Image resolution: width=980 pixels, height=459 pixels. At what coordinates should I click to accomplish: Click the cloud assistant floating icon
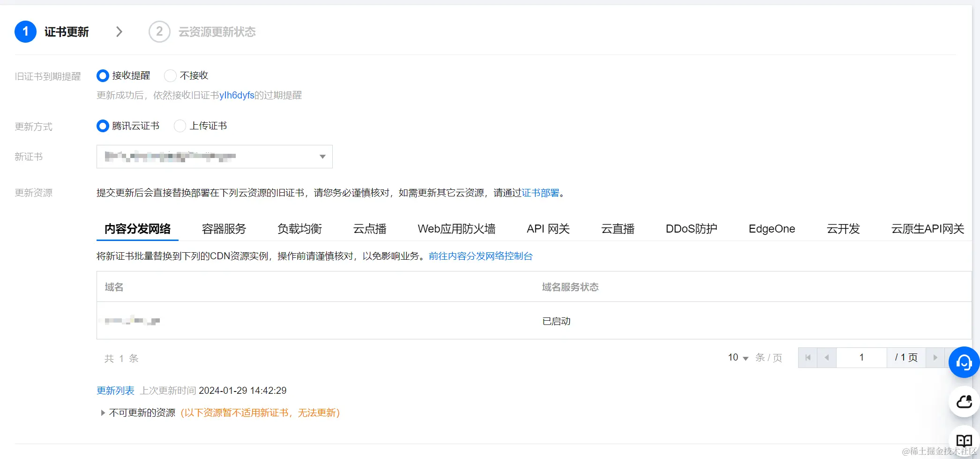click(964, 401)
